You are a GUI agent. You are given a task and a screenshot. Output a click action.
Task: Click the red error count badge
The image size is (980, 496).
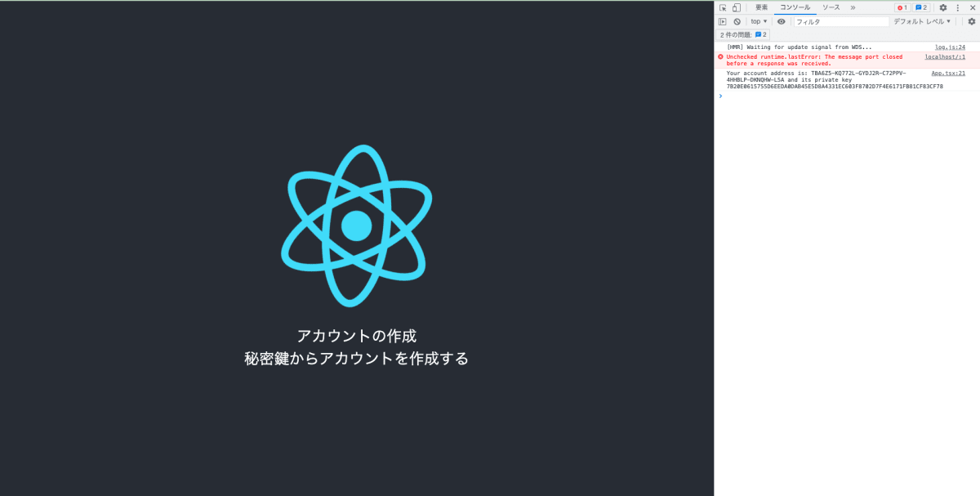click(902, 7)
